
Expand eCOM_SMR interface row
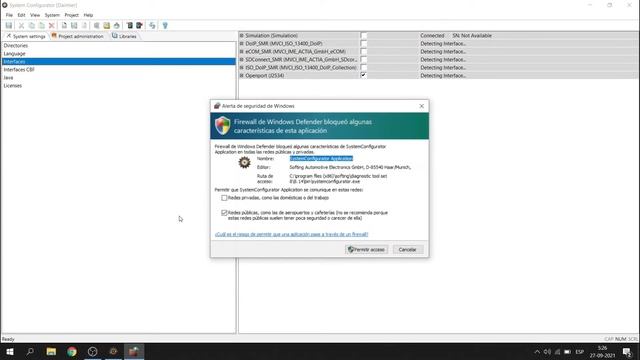point(242,51)
